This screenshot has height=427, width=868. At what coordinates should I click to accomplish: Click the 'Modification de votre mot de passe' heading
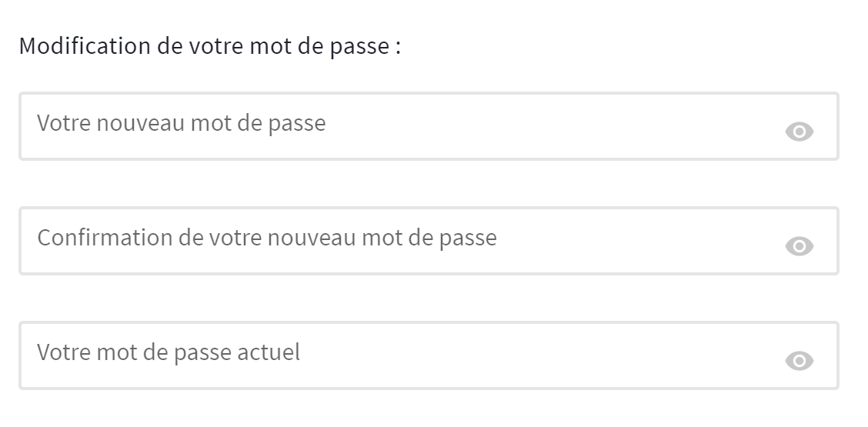coord(209,46)
